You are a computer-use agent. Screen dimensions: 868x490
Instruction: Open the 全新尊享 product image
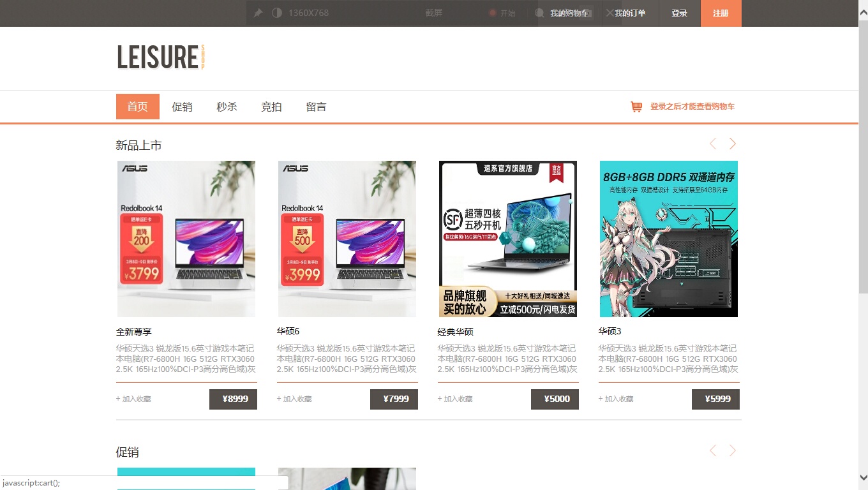click(x=186, y=239)
